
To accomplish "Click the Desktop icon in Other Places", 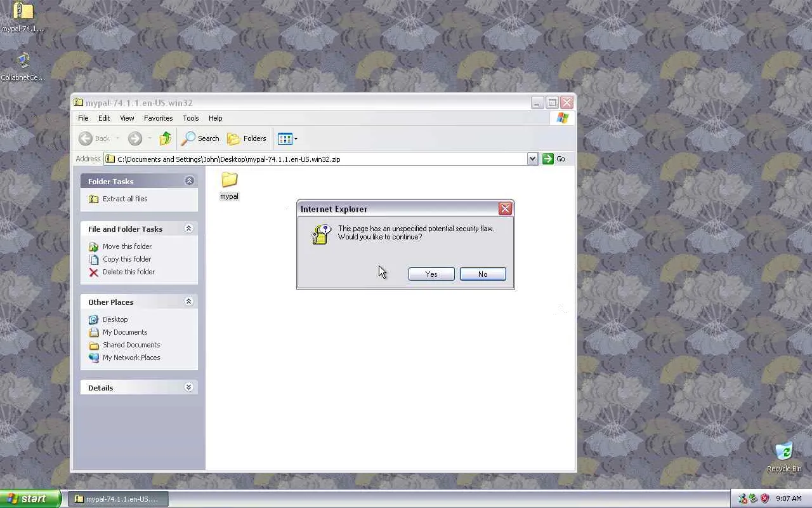I will pyautogui.click(x=93, y=319).
